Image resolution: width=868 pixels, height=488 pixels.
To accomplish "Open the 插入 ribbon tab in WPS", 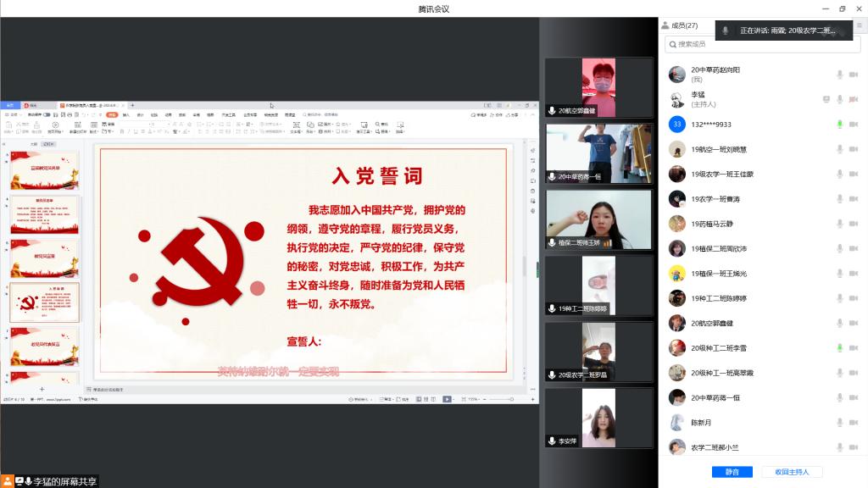I will point(126,114).
